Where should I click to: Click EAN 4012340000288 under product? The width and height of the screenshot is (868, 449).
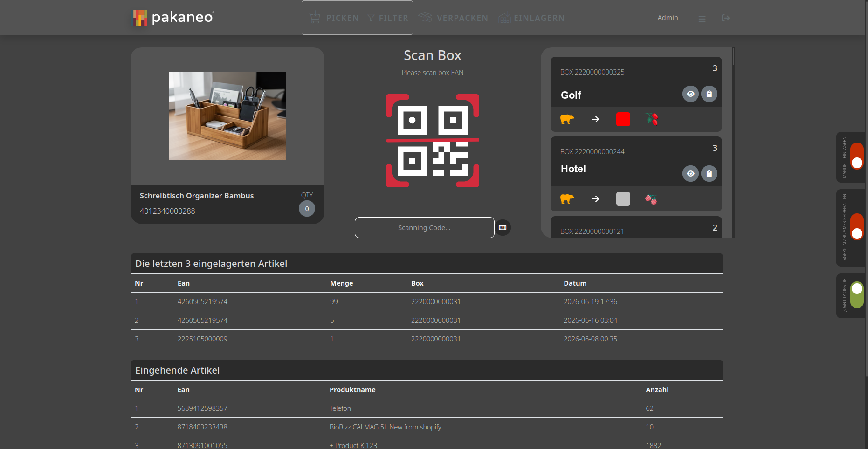[x=167, y=211]
